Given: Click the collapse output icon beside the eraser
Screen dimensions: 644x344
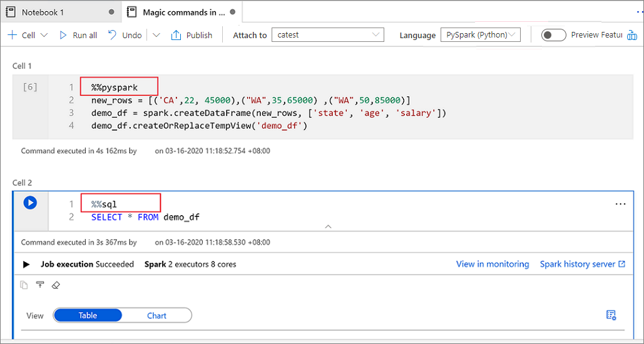Looking at the screenshot, I should pyautogui.click(x=40, y=285).
